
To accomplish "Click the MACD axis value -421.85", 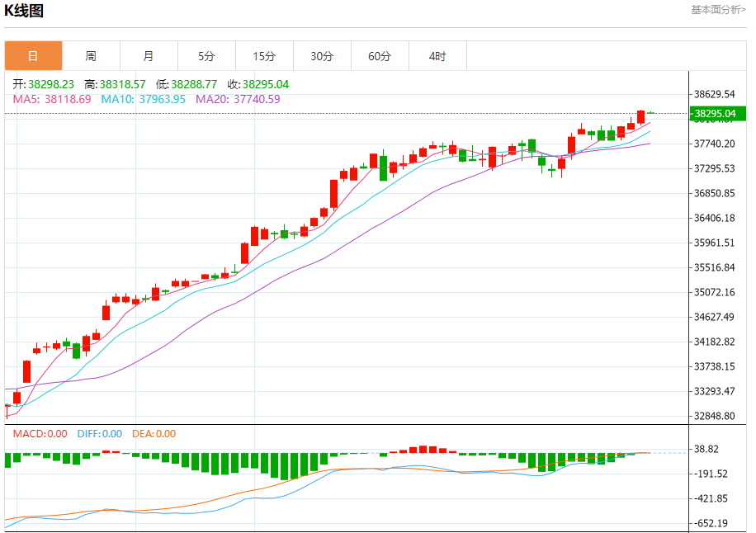I will tap(711, 499).
